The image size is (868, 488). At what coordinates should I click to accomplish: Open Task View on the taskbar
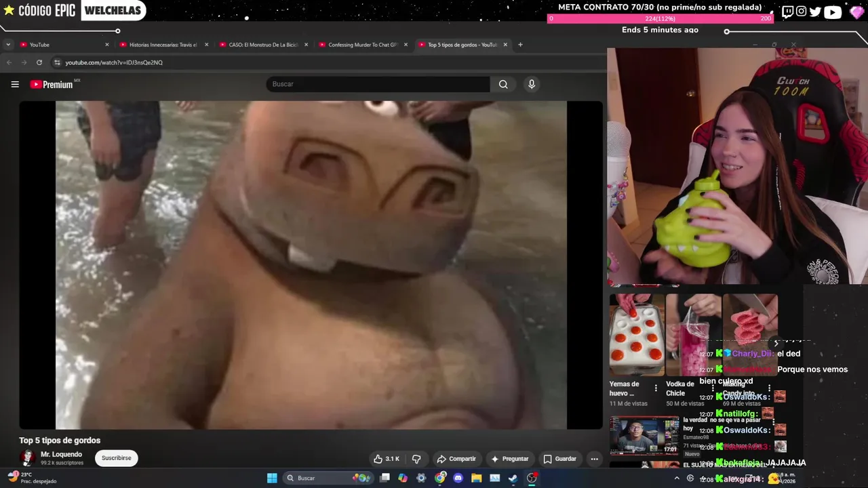pos(384,478)
